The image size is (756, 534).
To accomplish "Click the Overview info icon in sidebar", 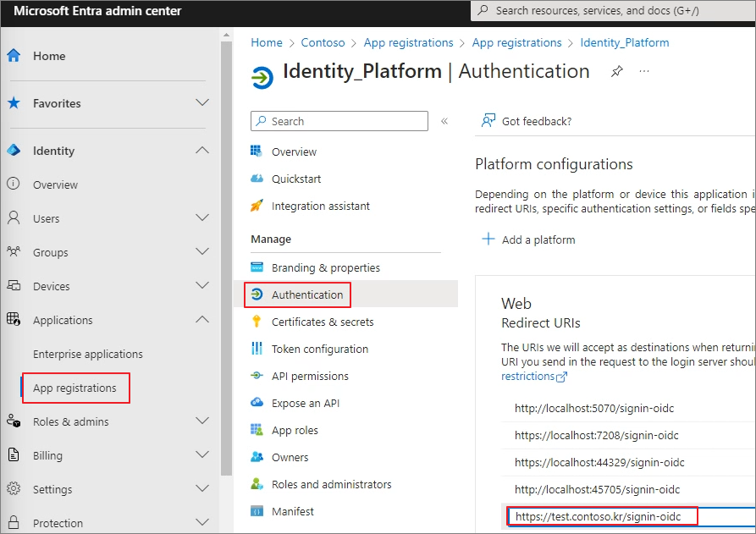I will click(14, 184).
